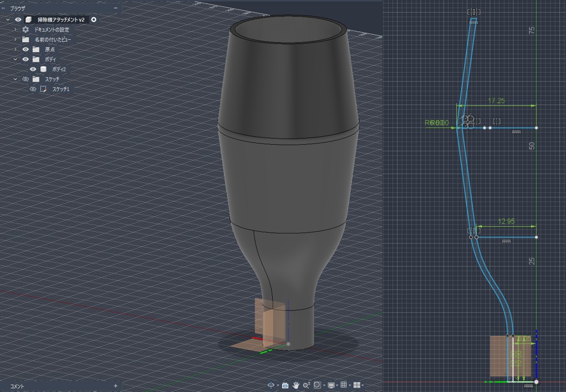Select the 掃除機アタッチメント v2 tree item
This screenshot has height=392, width=566.
(61, 19)
